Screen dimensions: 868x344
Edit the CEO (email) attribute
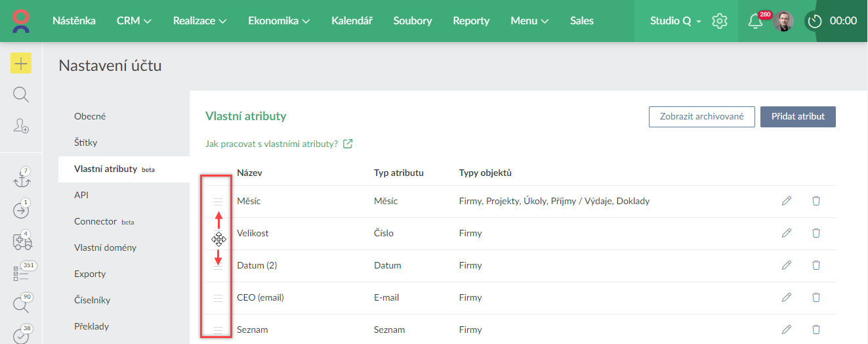[787, 297]
